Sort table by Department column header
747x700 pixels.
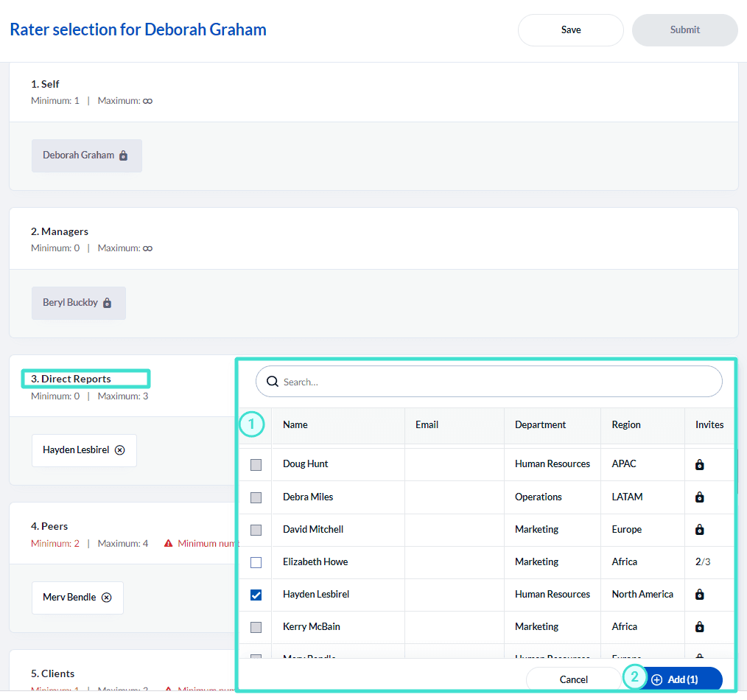(x=540, y=424)
